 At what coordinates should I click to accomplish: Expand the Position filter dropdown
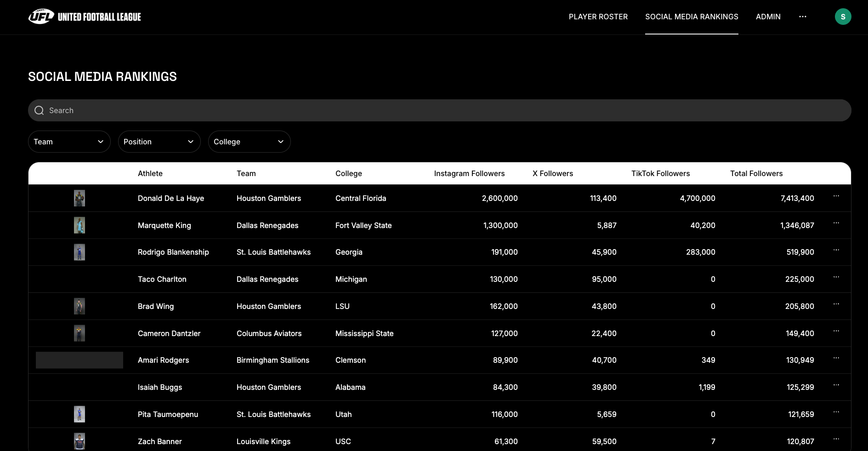(x=159, y=142)
